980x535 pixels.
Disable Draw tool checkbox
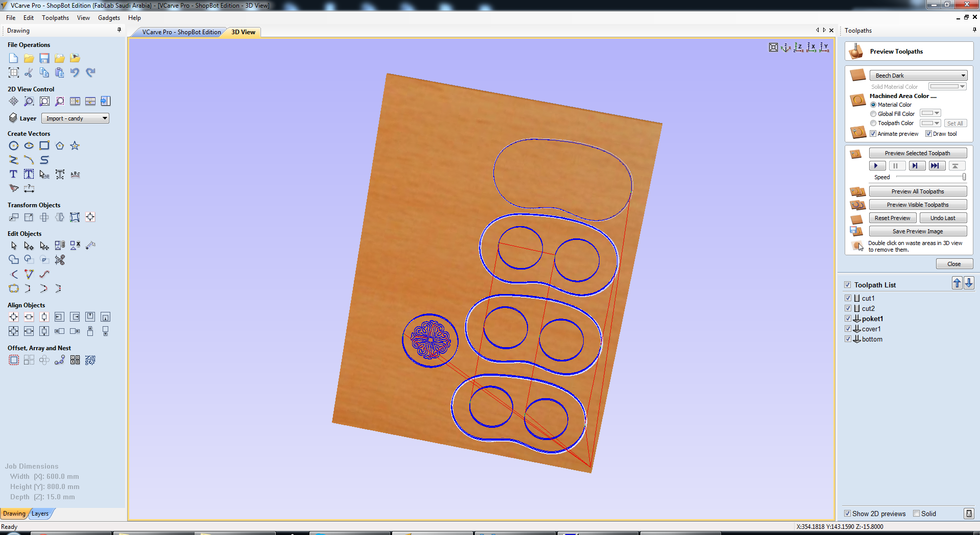coord(929,134)
